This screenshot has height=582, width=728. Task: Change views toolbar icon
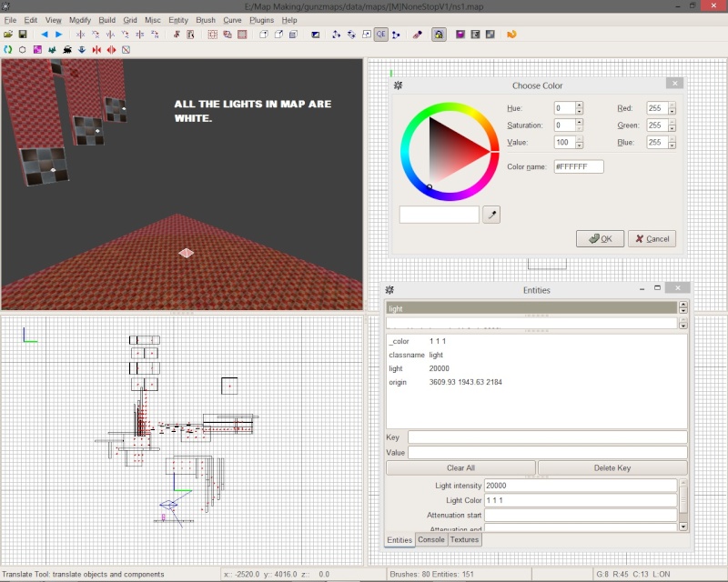coord(316,35)
